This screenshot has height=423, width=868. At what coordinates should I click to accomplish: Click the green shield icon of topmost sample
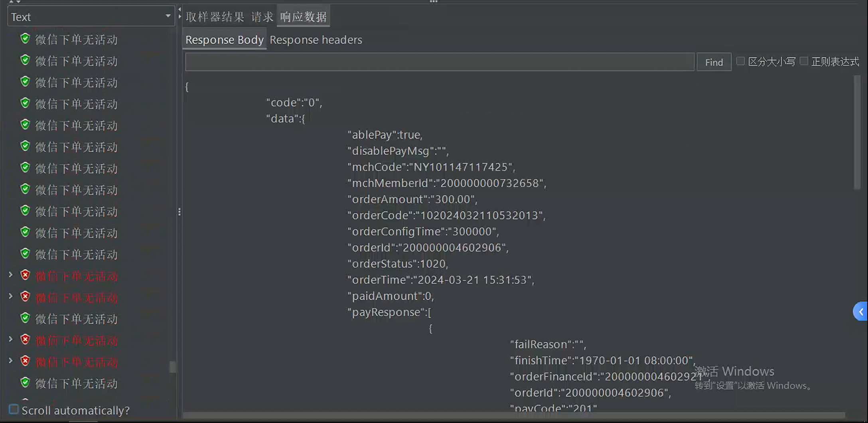coord(25,39)
